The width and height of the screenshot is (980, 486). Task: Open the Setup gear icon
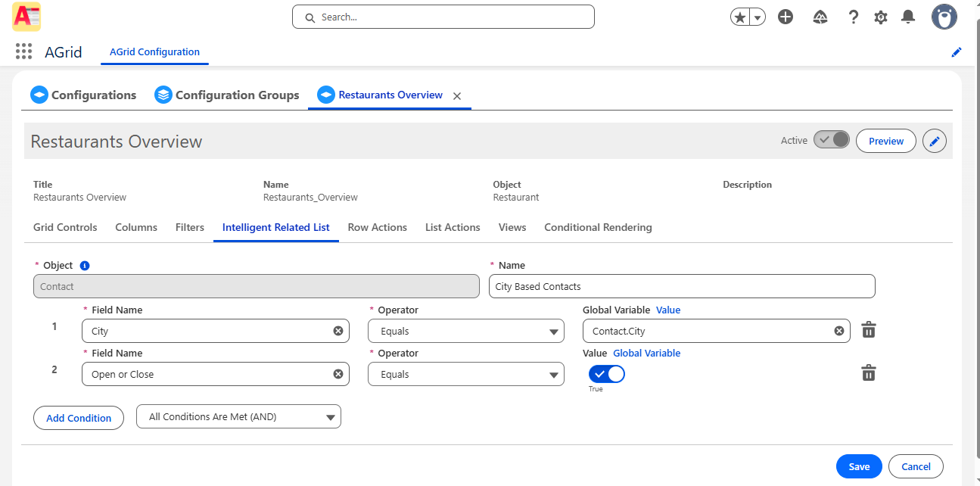pyautogui.click(x=881, y=17)
